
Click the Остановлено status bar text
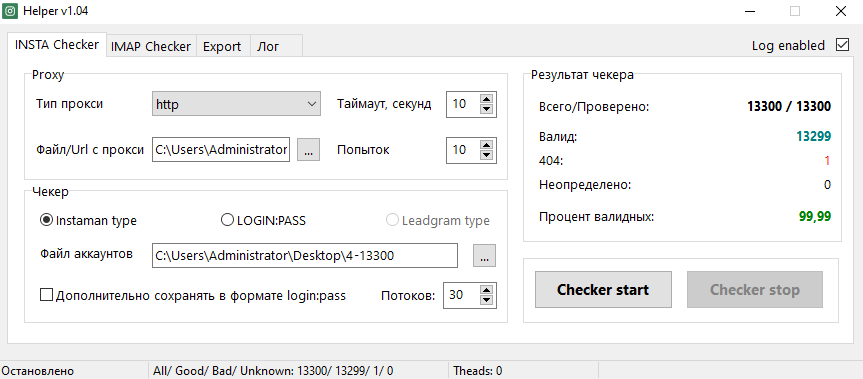click(38, 371)
